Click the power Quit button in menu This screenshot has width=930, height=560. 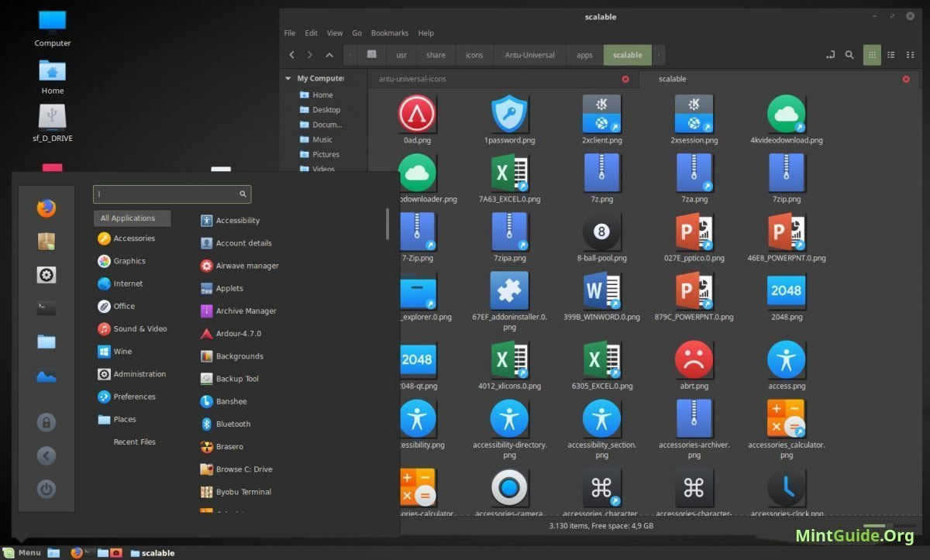46,489
